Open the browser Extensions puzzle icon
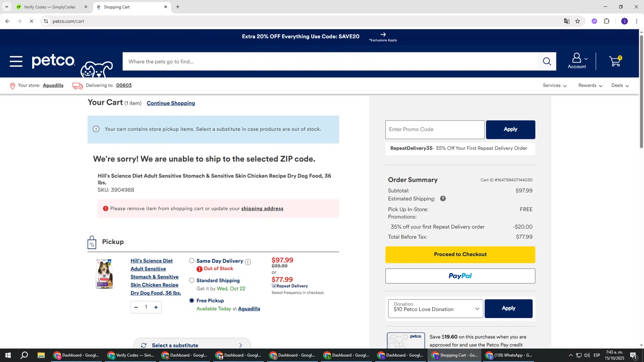 coord(607,21)
